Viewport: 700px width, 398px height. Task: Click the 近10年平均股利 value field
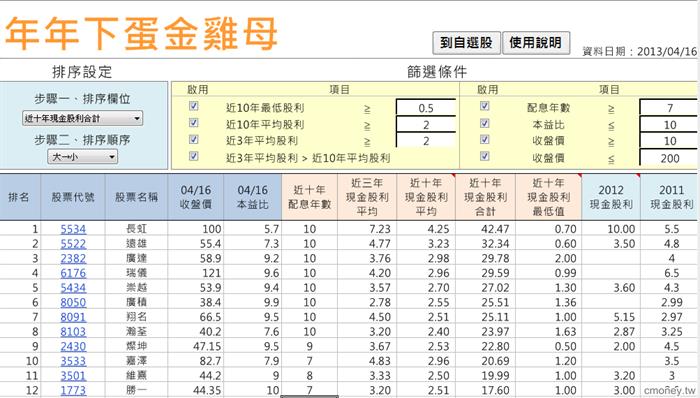426,124
